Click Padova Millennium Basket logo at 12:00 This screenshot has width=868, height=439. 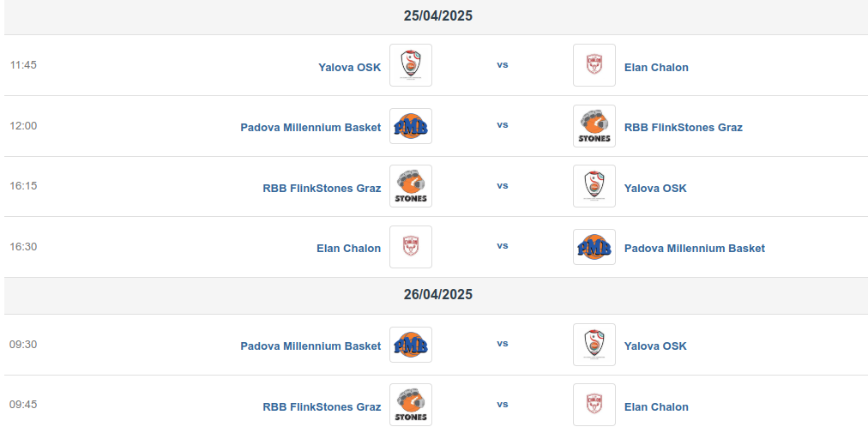pos(411,126)
